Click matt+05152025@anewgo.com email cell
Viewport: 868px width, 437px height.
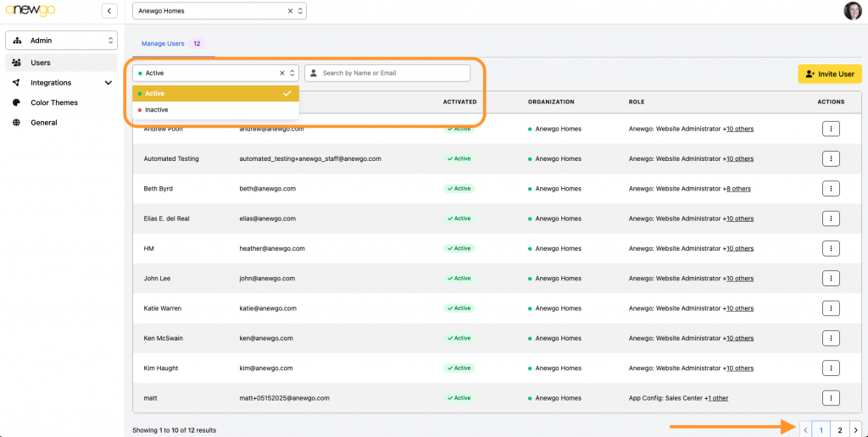click(x=285, y=398)
